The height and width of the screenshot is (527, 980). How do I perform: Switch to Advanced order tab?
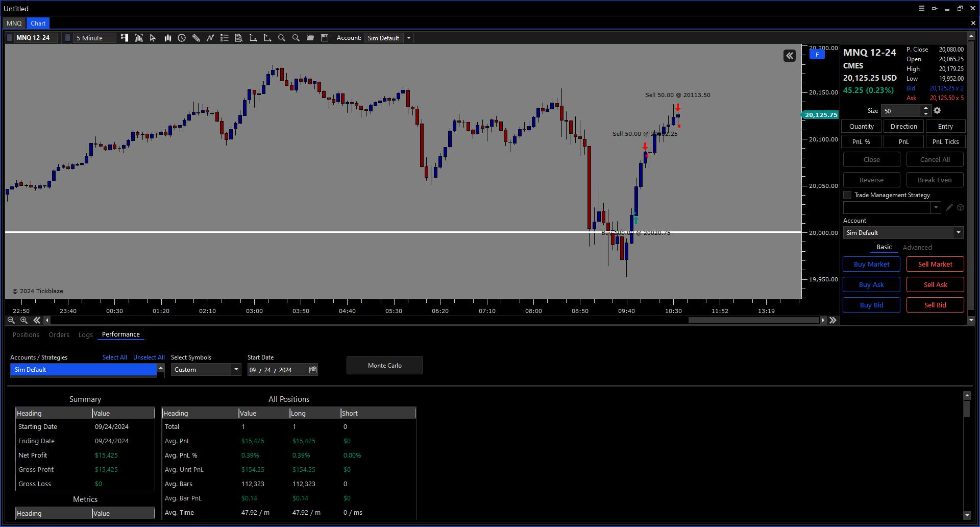pyautogui.click(x=917, y=247)
